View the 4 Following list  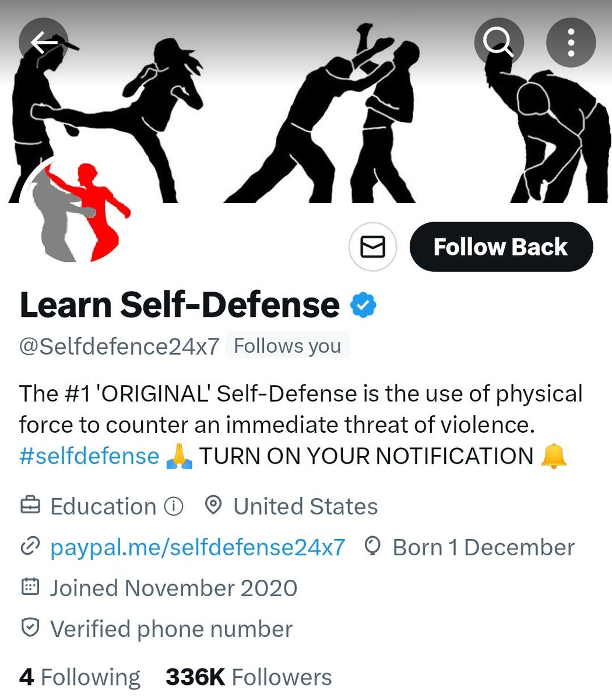[x=80, y=677]
